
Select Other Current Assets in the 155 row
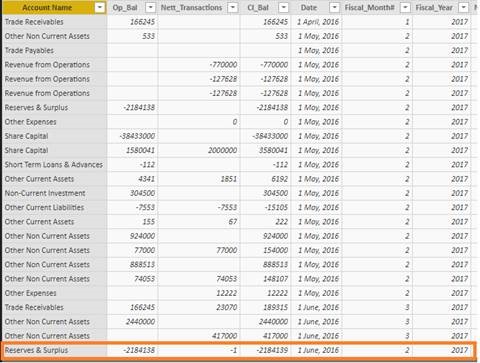point(55,222)
